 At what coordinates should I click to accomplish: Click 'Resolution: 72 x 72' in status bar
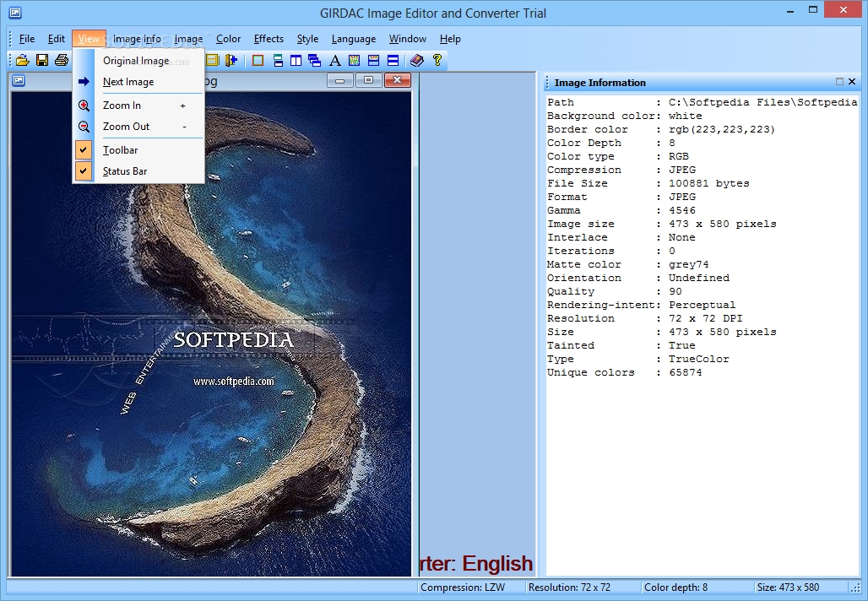569,587
